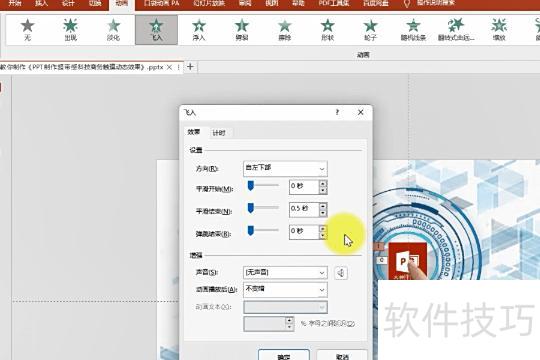The height and width of the screenshot is (360, 540).
Task: Select the 无 (None) animation effect
Action: coord(28,30)
